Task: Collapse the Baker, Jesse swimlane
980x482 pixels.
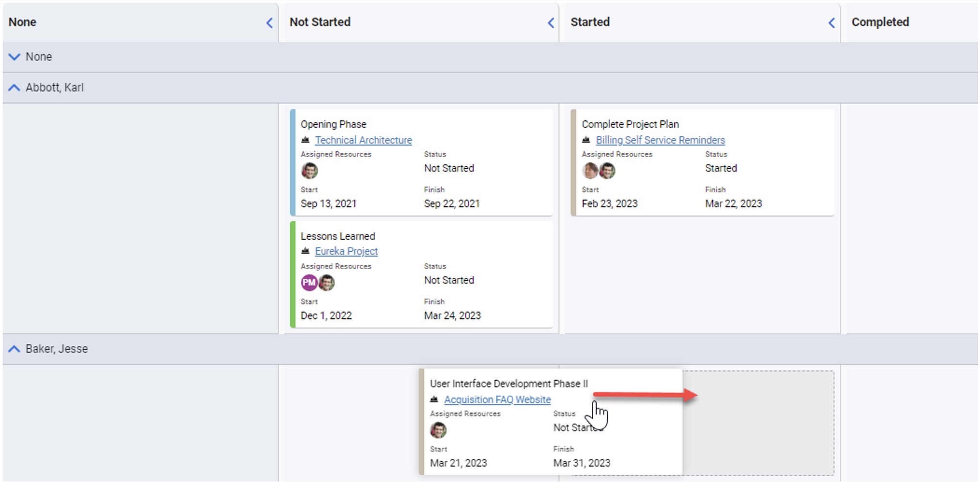Action: coord(15,349)
